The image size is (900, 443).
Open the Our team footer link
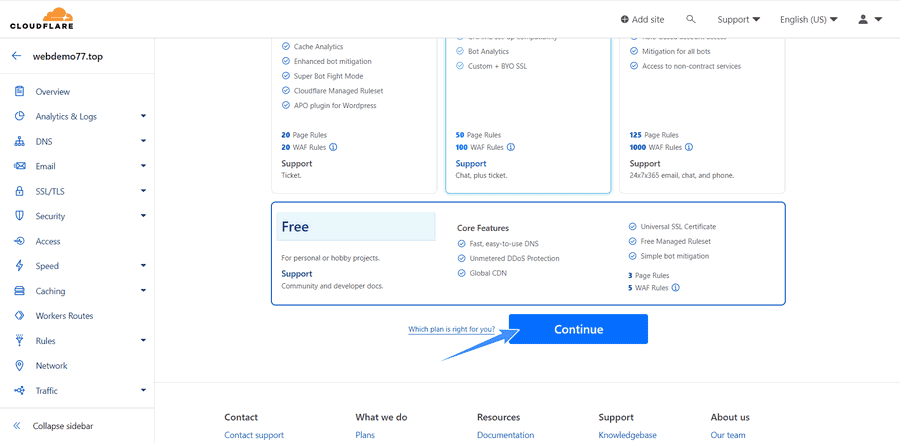pyautogui.click(x=728, y=435)
